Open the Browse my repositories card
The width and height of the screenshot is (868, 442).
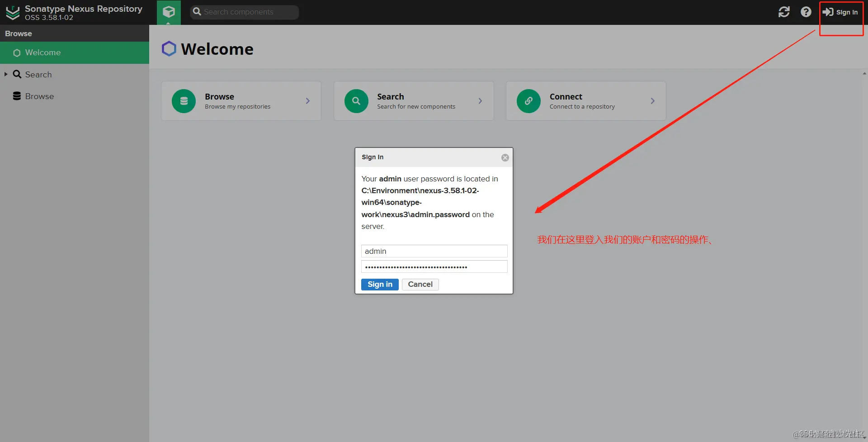[241, 101]
